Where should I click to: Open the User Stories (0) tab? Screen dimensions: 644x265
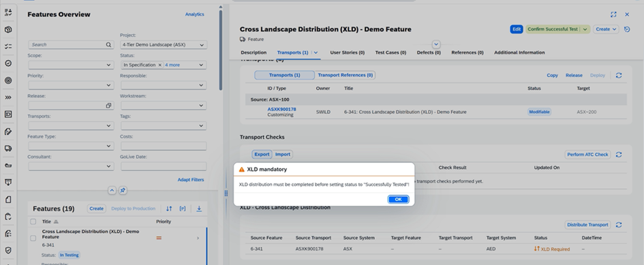pyautogui.click(x=347, y=52)
